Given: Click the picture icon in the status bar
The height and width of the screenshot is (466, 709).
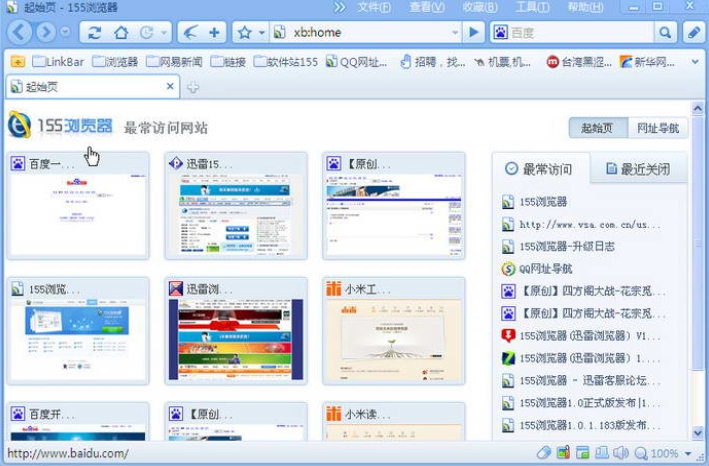Looking at the screenshot, I should click(563, 452).
